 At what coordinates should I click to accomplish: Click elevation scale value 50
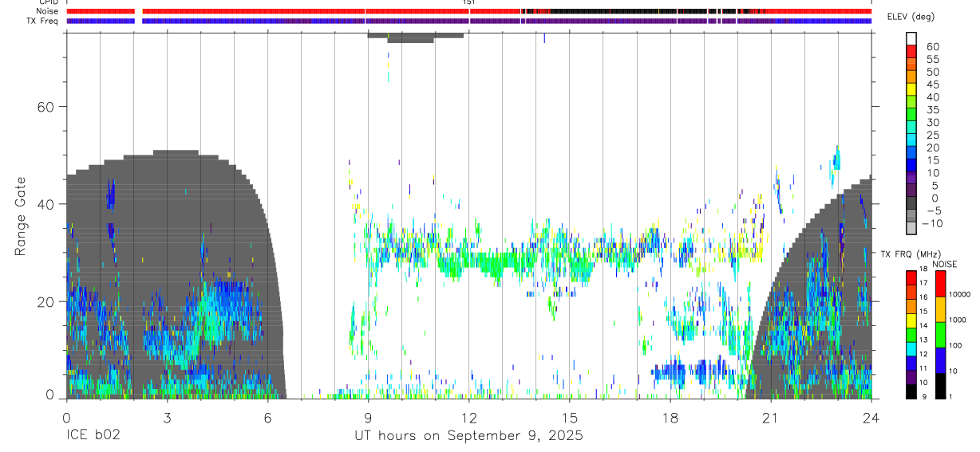[x=932, y=72]
